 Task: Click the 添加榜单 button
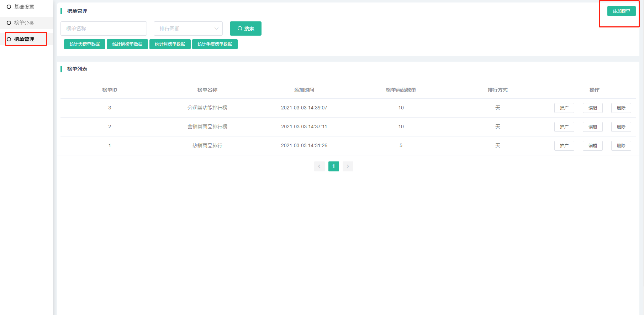click(621, 11)
